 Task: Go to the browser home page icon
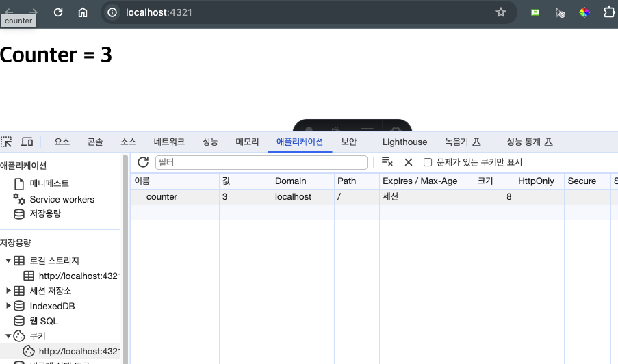point(83,12)
